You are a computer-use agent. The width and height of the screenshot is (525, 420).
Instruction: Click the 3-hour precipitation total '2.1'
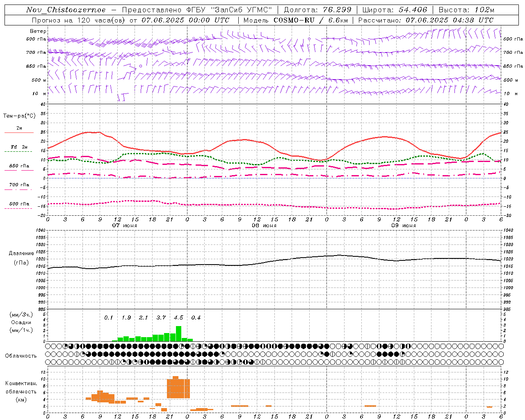pyautogui.click(x=143, y=318)
